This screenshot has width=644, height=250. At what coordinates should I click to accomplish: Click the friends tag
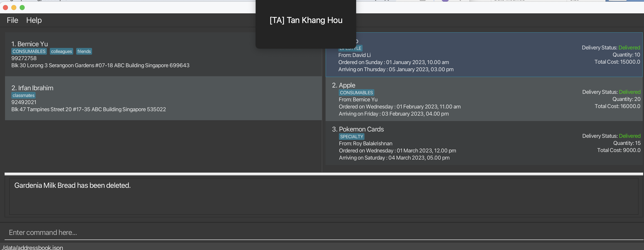(x=84, y=51)
